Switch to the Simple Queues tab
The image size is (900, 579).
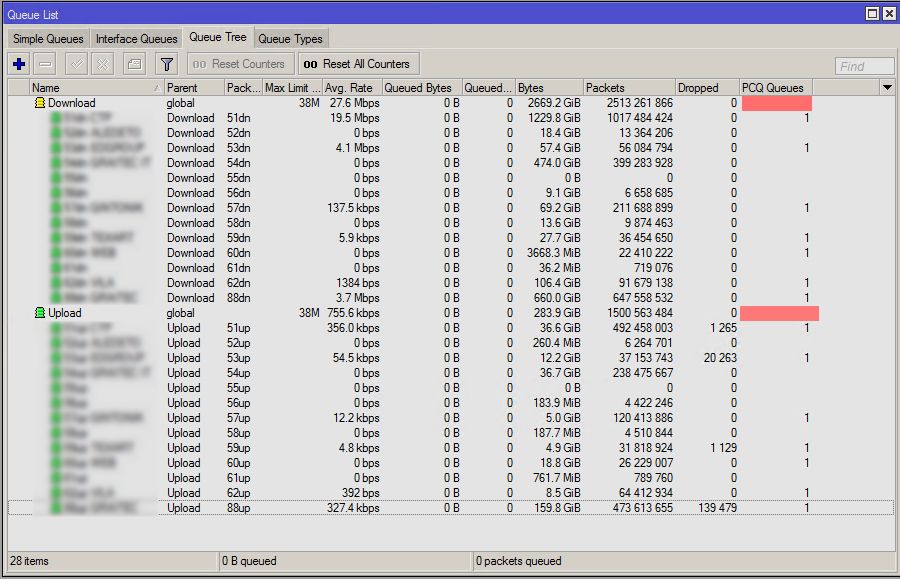coord(49,39)
